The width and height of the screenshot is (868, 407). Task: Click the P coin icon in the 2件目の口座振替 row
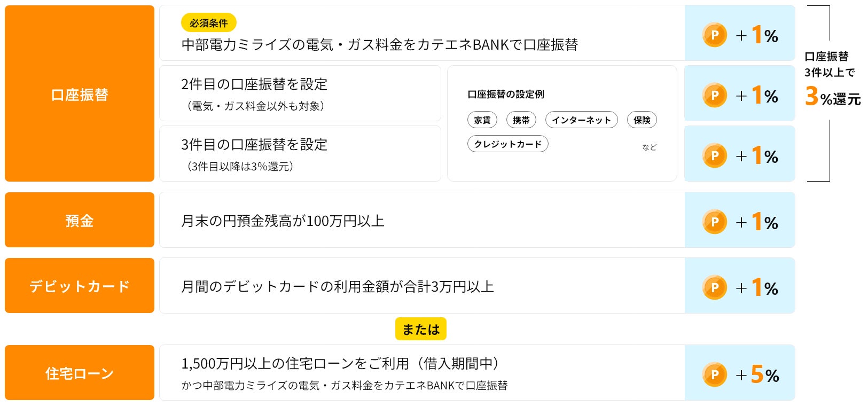(x=714, y=96)
